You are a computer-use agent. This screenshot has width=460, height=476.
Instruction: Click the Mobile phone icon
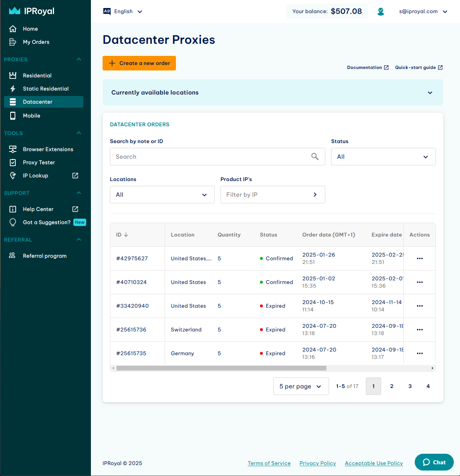tap(13, 116)
